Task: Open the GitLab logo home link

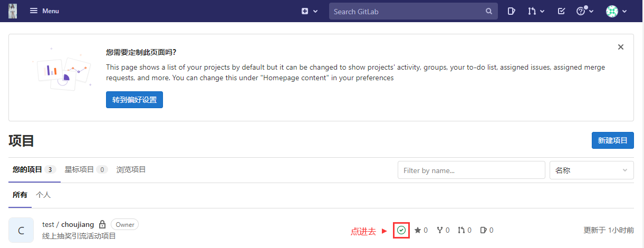Action: click(13, 11)
